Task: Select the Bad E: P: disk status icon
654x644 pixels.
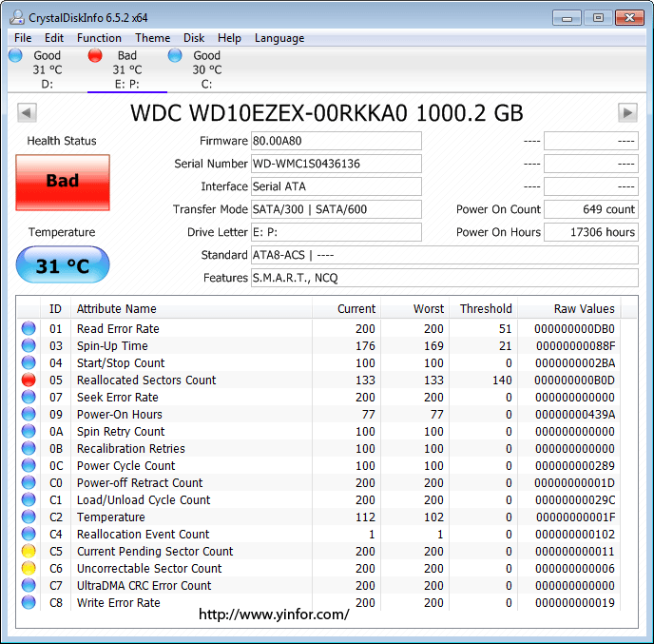Action: pyautogui.click(x=95, y=55)
